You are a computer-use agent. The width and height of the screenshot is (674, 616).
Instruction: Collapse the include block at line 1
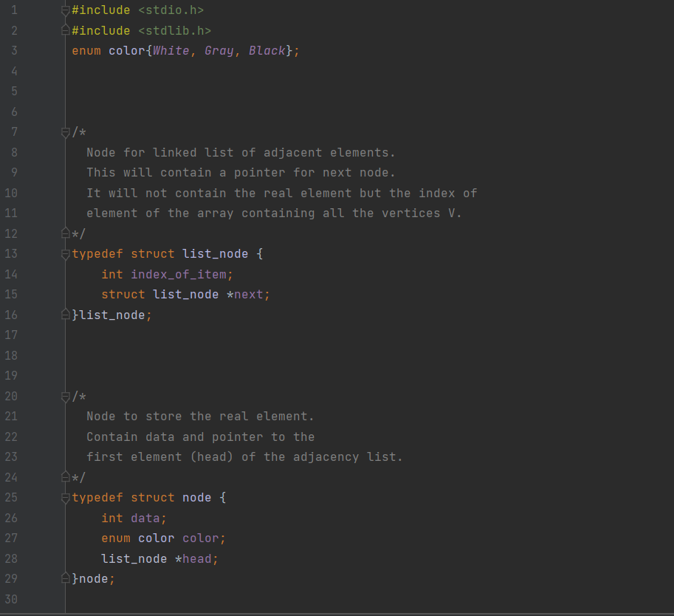pyautogui.click(x=66, y=11)
